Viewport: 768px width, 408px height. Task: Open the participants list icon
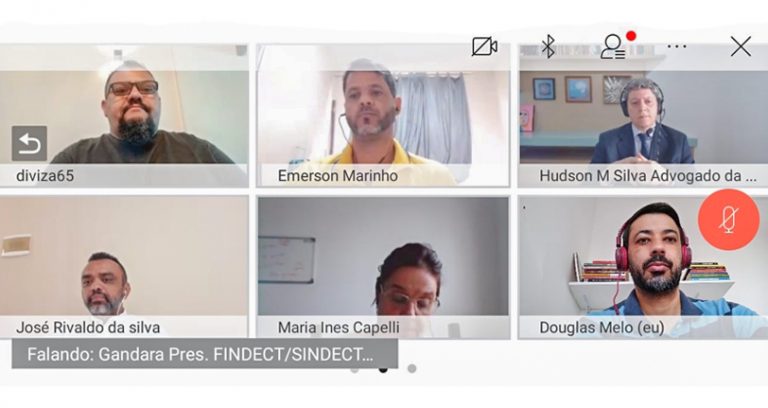coord(613,47)
